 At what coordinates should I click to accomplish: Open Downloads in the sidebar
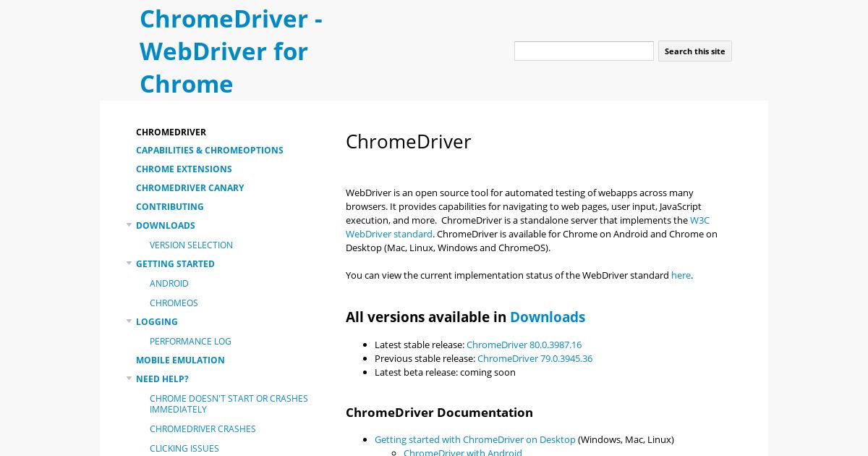pos(166,226)
